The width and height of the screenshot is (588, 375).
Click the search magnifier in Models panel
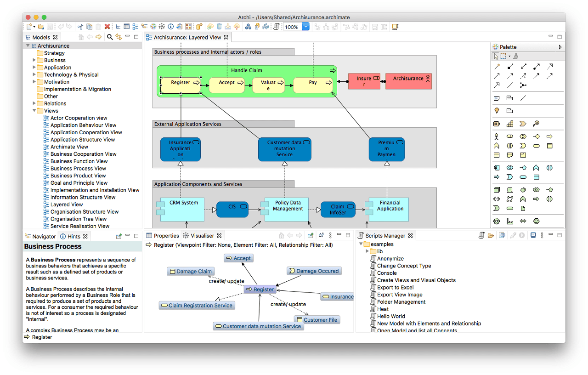110,37
